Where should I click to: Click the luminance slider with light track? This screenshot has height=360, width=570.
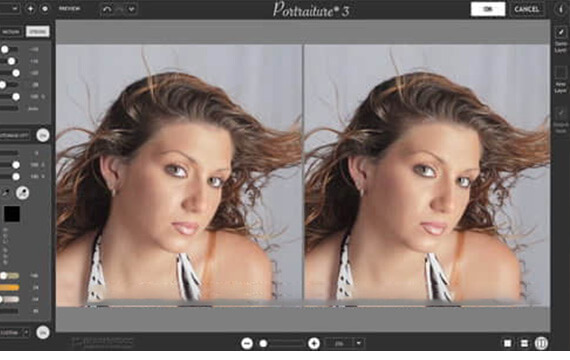(x=9, y=299)
